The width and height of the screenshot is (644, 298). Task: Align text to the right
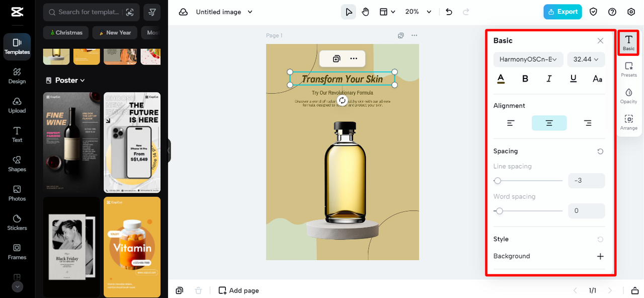click(x=588, y=123)
